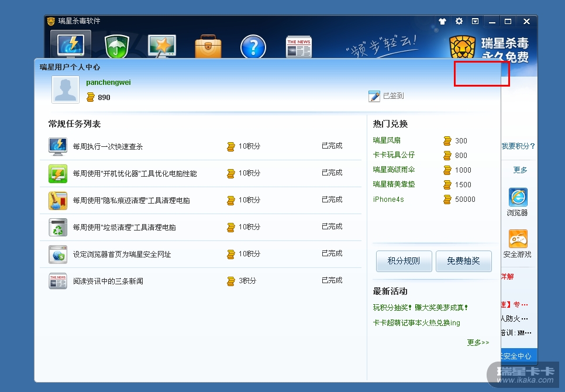Open the monitor with star optimization tab

[162, 46]
